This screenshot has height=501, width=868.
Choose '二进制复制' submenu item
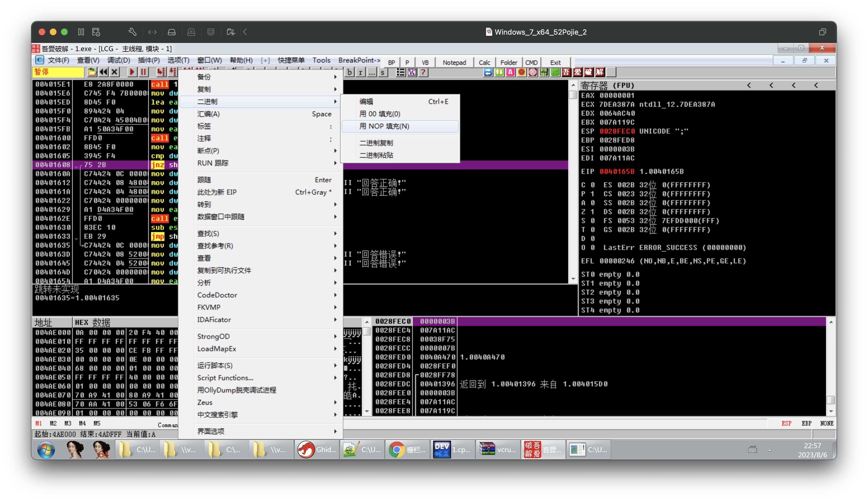click(400, 143)
